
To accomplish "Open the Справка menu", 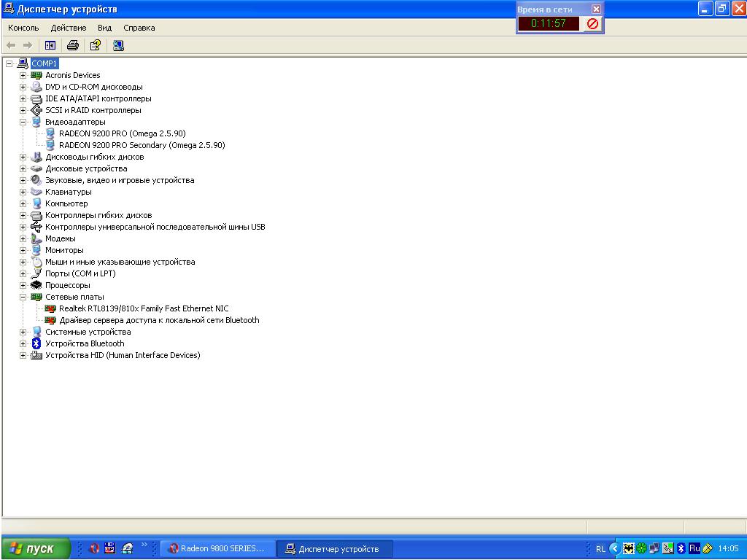I will 139,28.
